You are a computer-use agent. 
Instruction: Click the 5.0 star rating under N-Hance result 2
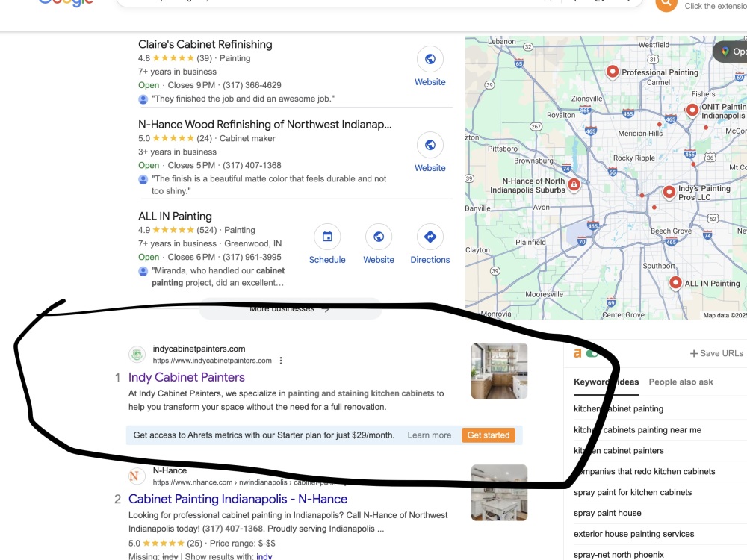click(165, 544)
